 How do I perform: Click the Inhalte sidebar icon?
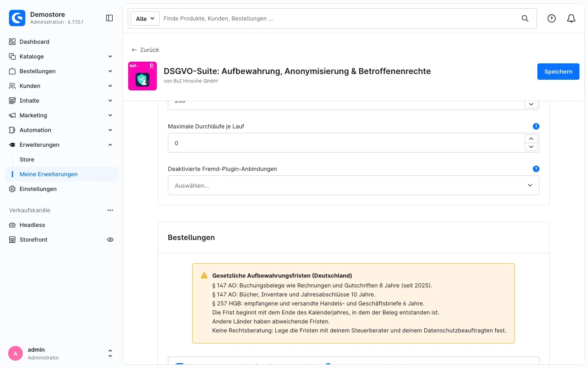(x=12, y=101)
